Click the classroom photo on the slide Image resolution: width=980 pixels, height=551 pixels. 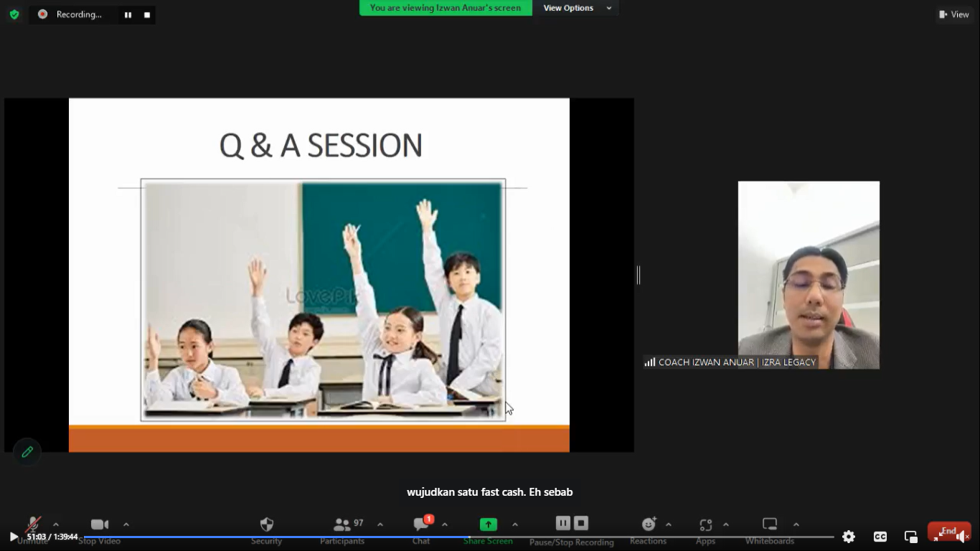324,300
